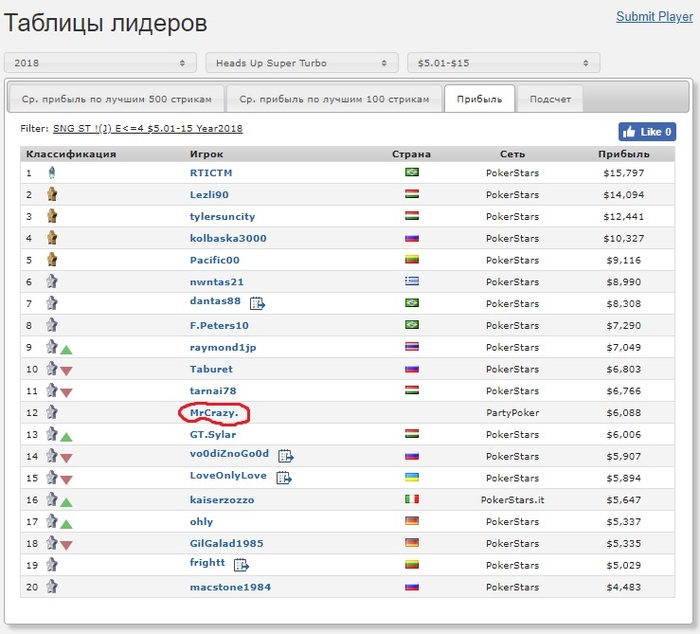The width and height of the screenshot is (700, 634).
Task: Open player kolbaska3000 profile
Action: 228,238
